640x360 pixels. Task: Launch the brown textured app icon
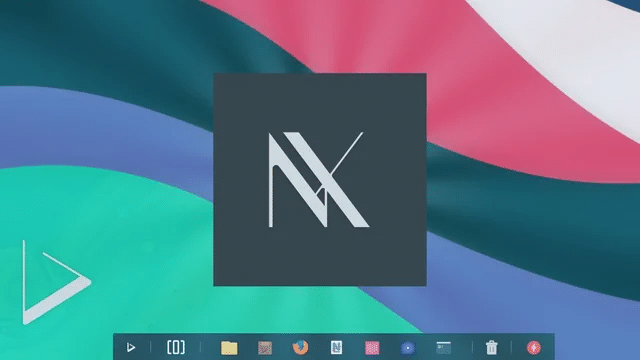pos(265,348)
